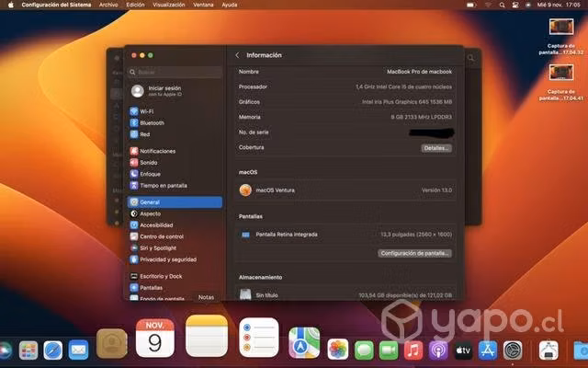Click the Detalles coverage button
The height and width of the screenshot is (368, 588).
click(x=436, y=148)
